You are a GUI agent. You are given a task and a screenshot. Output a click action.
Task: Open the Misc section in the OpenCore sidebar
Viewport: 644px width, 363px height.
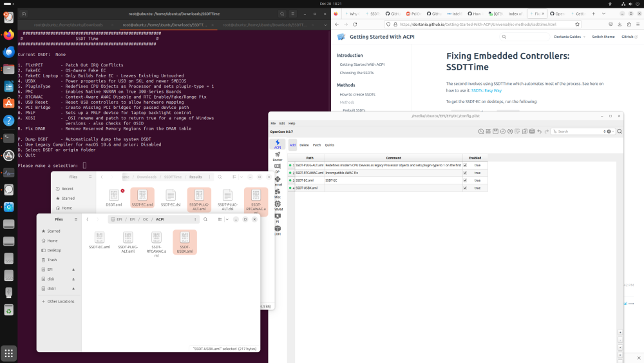pyautogui.click(x=278, y=193)
